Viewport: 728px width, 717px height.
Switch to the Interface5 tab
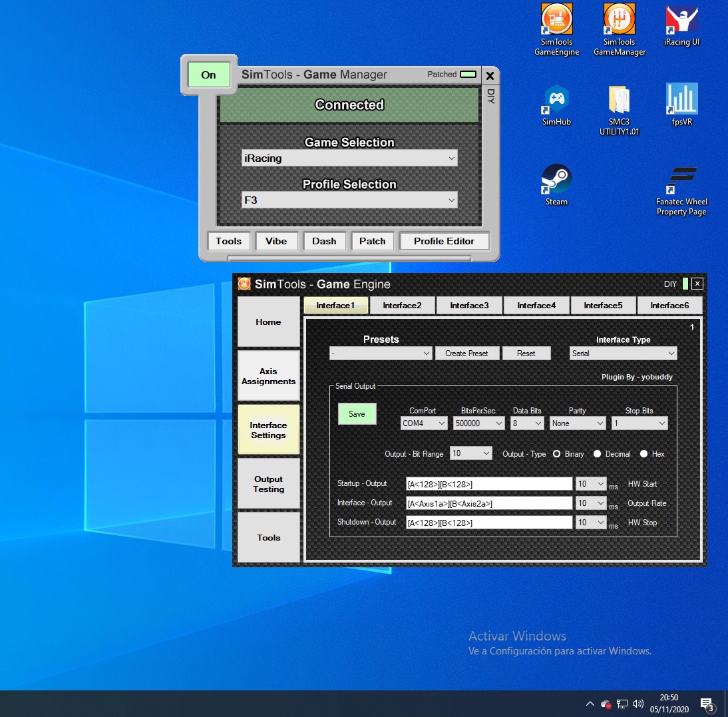tap(603, 306)
